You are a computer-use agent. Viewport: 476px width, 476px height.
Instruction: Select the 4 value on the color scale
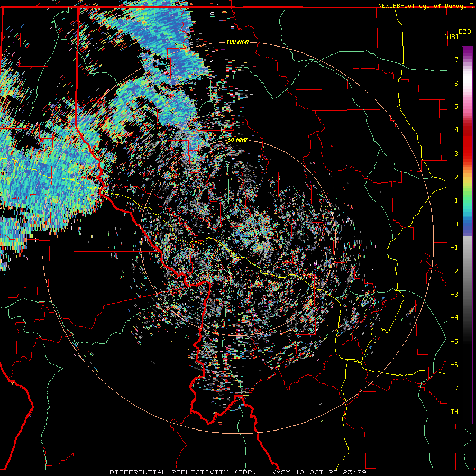tap(456, 130)
